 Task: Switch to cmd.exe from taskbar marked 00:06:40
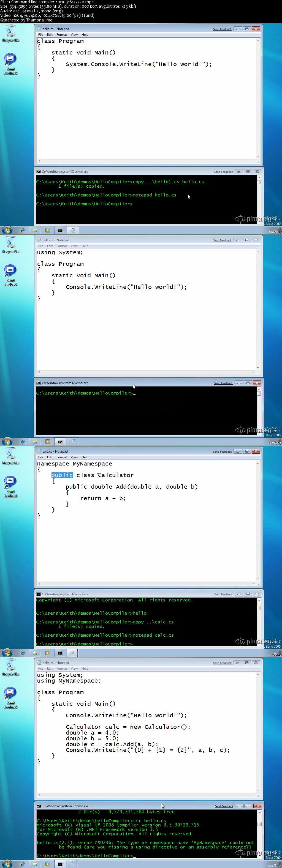[60, 653]
